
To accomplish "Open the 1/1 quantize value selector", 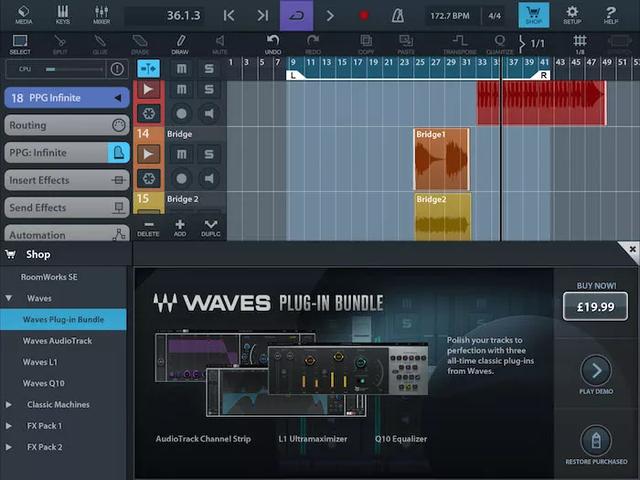I will click(x=532, y=44).
